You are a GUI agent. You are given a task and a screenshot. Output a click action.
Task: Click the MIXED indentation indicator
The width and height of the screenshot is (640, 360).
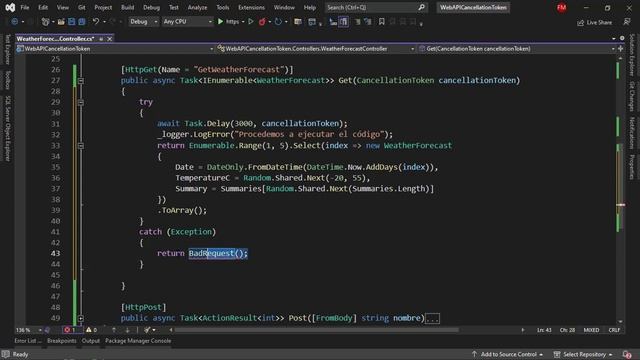[591, 330]
